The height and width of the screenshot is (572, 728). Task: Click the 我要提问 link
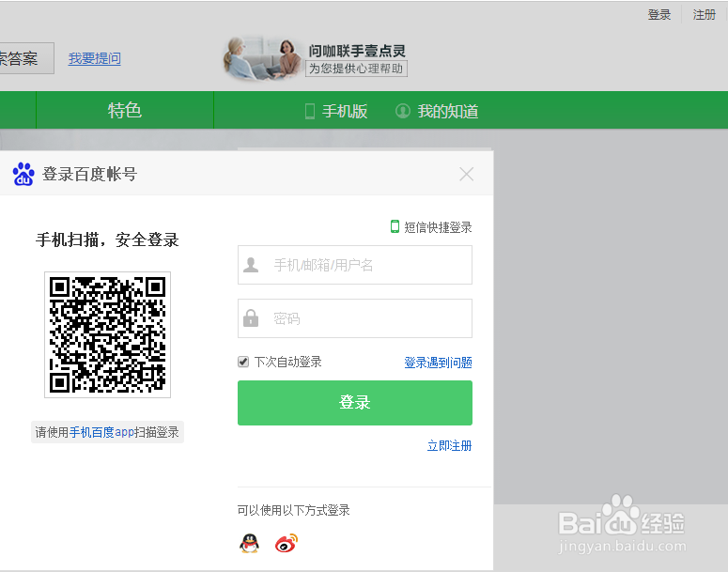click(x=95, y=58)
